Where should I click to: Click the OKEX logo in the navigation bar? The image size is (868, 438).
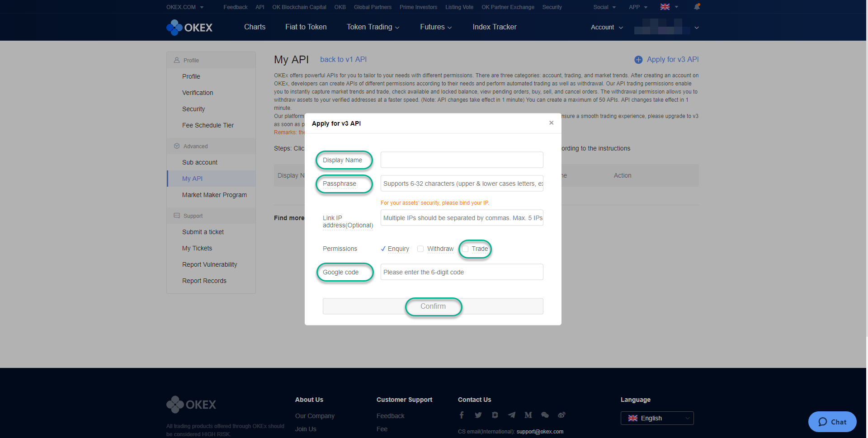pyautogui.click(x=189, y=27)
